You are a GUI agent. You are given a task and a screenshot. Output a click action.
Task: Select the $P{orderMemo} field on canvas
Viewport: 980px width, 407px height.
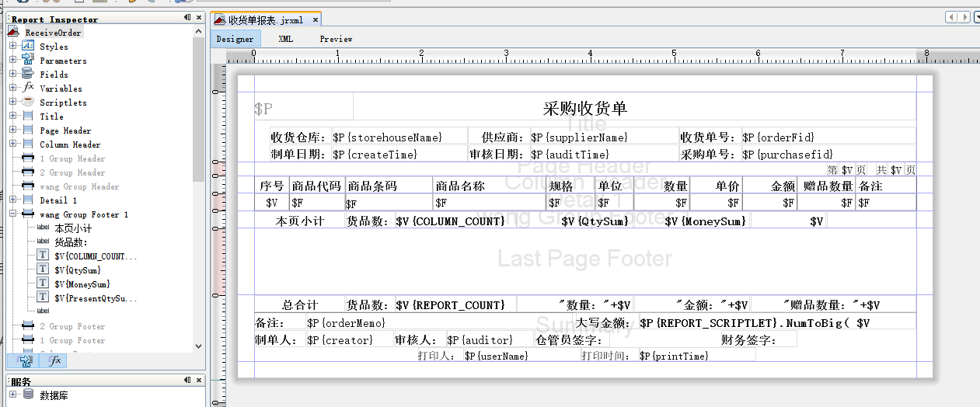pos(441,322)
